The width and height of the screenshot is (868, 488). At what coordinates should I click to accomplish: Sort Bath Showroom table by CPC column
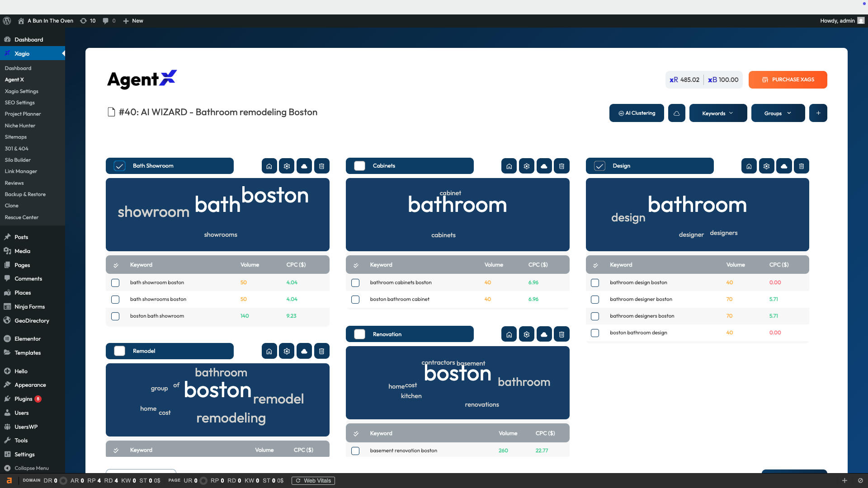(296, 265)
